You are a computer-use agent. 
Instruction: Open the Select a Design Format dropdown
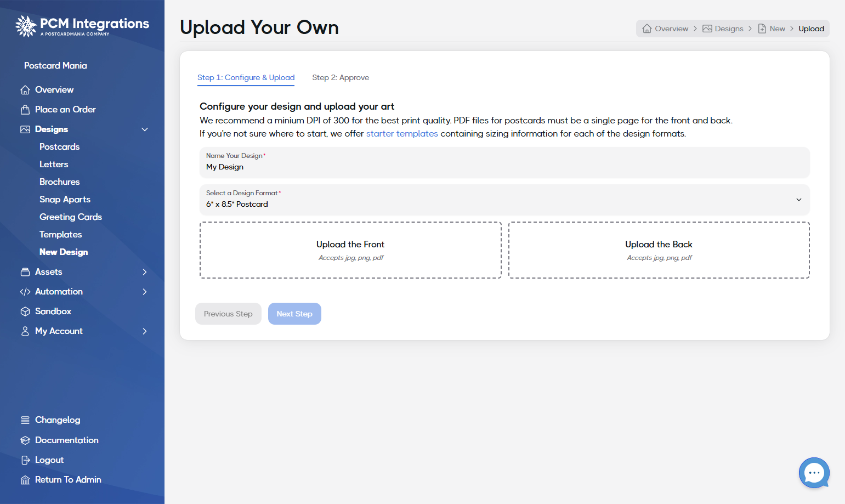504,200
